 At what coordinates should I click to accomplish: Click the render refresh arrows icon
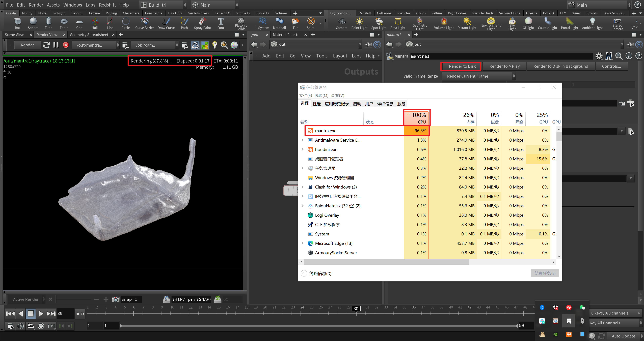tap(46, 45)
